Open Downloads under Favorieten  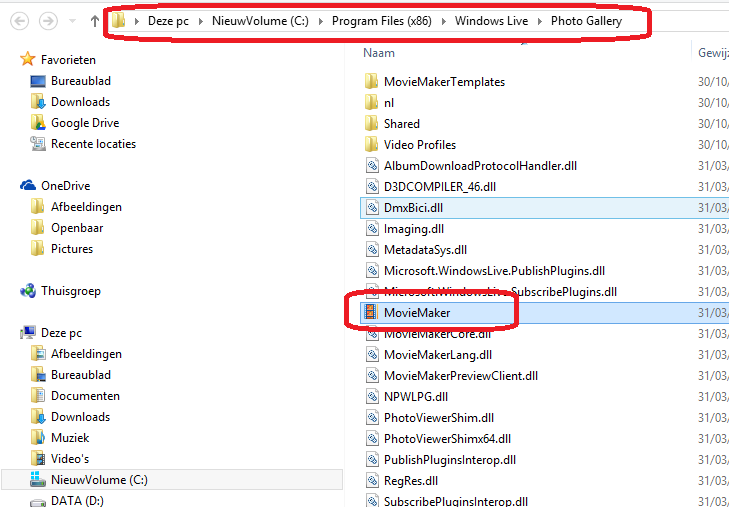80,102
